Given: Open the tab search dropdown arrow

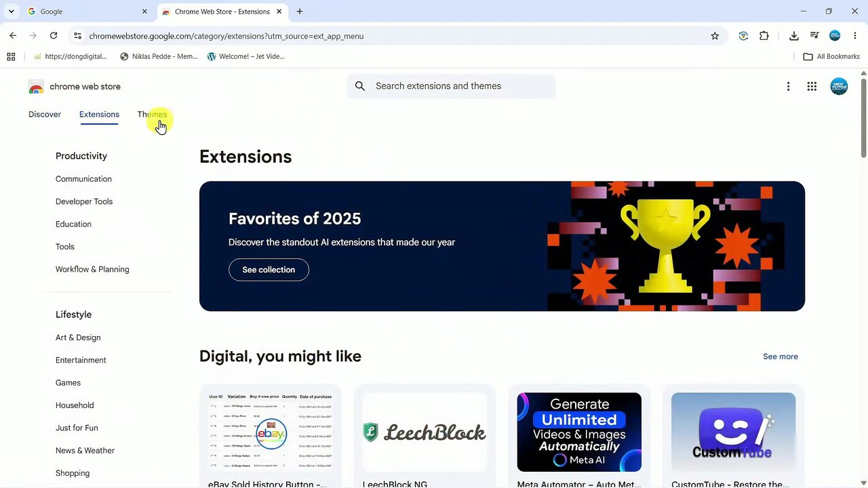Looking at the screenshot, I should coord(11,12).
